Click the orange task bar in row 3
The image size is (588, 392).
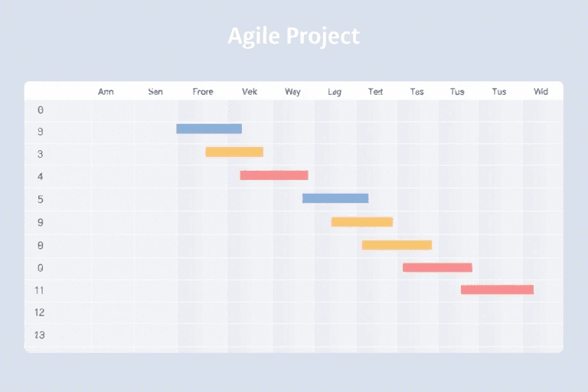pos(234,152)
